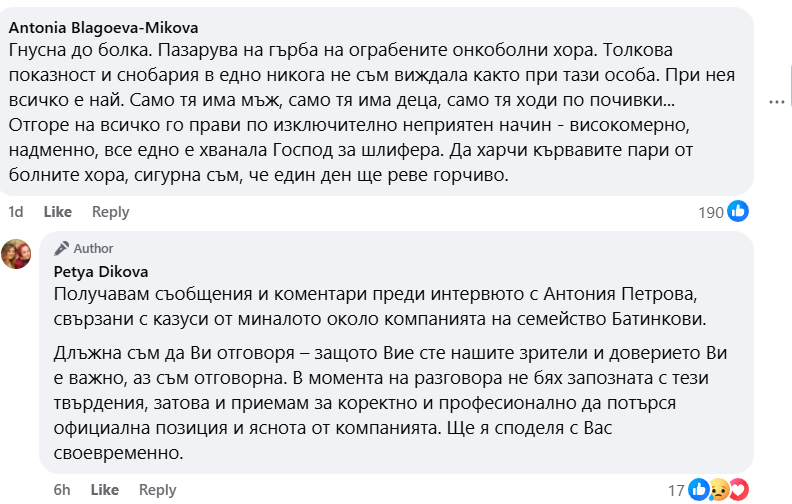Image resolution: width=792 pixels, height=504 pixels.
Task: Click the 1d timestamp link
Action: [15, 212]
